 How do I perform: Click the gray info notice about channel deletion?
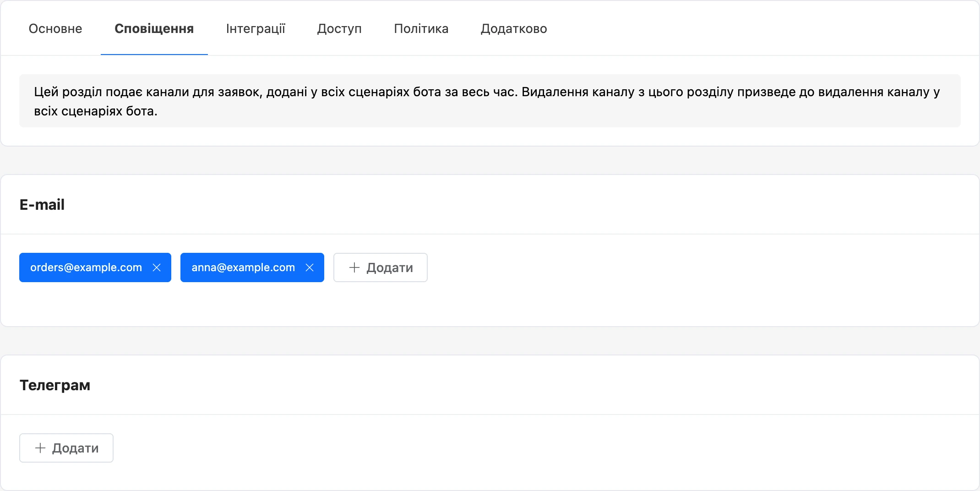click(490, 101)
